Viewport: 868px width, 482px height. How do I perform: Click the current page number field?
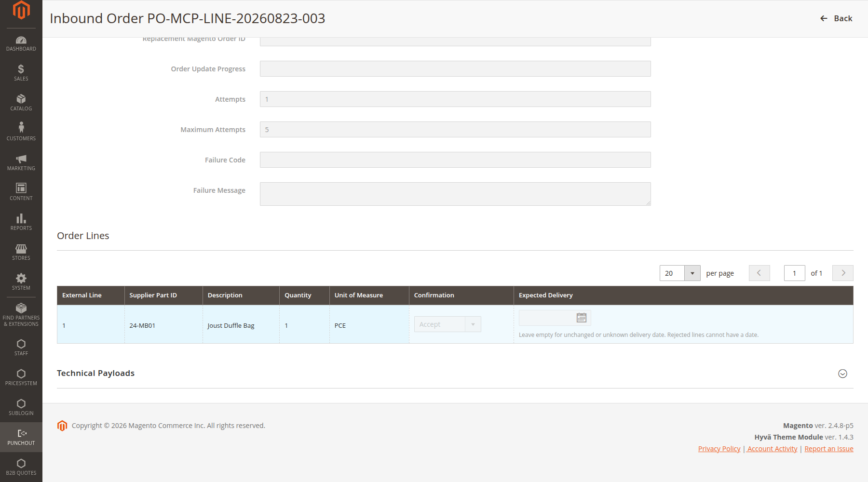[x=794, y=273]
